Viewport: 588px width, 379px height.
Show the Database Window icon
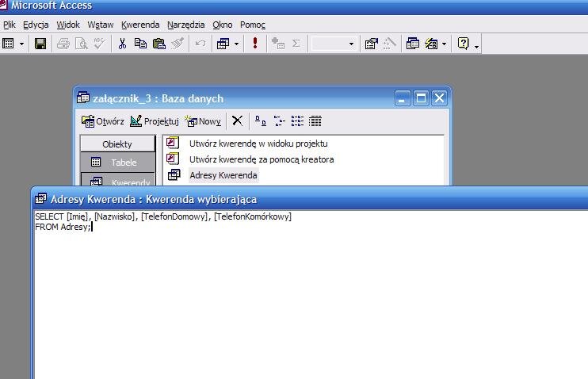tap(413, 44)
